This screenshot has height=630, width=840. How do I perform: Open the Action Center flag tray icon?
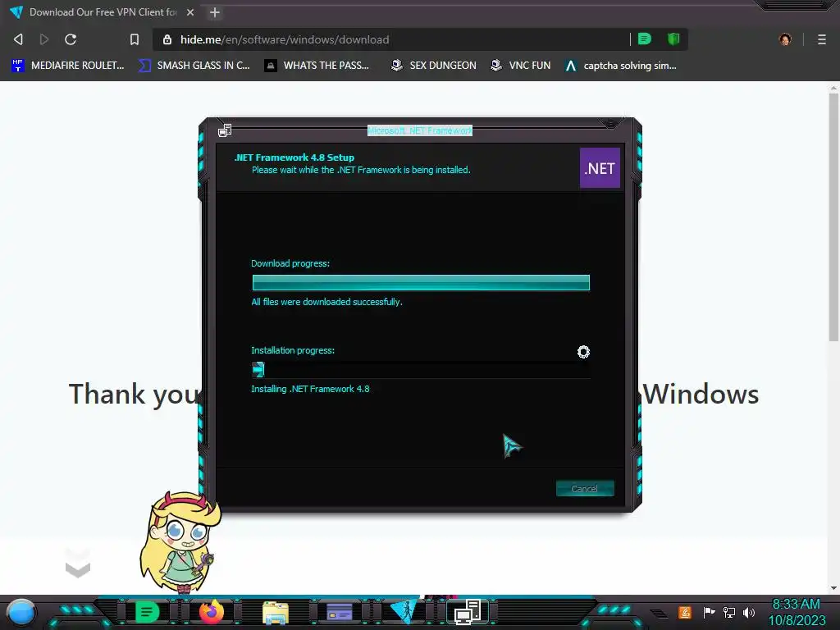pos(709,612)
